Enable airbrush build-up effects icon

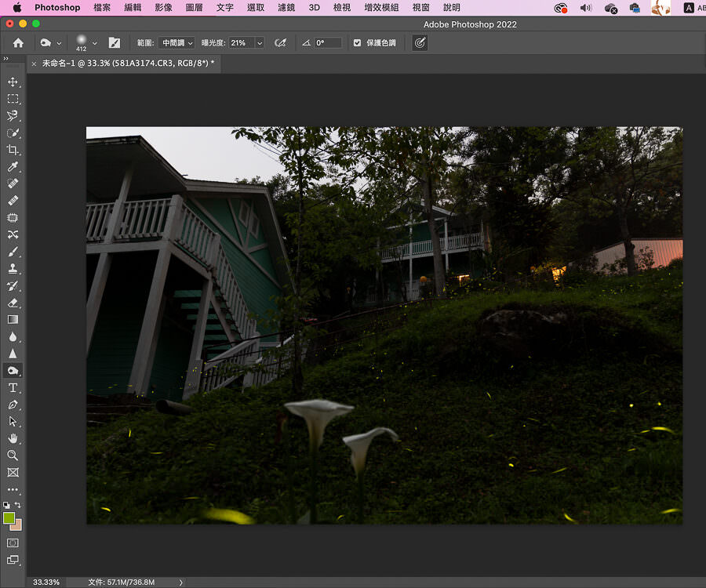tap(280, 43)
